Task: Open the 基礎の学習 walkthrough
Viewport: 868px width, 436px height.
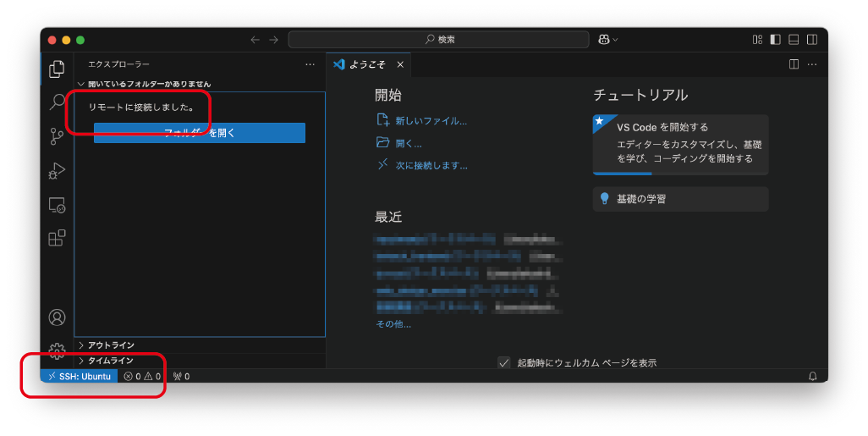Action: click(680, 199)
